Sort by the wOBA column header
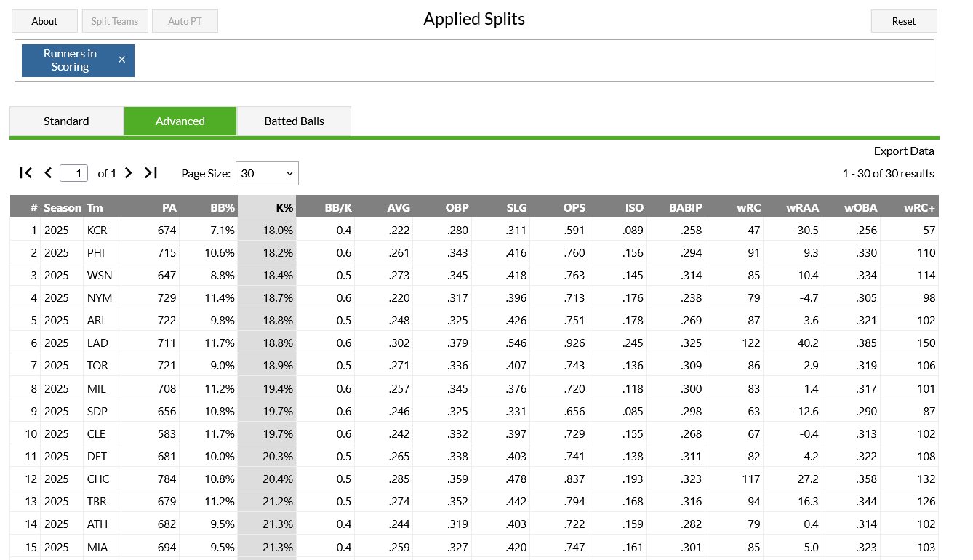 click(x=860, y=207)
